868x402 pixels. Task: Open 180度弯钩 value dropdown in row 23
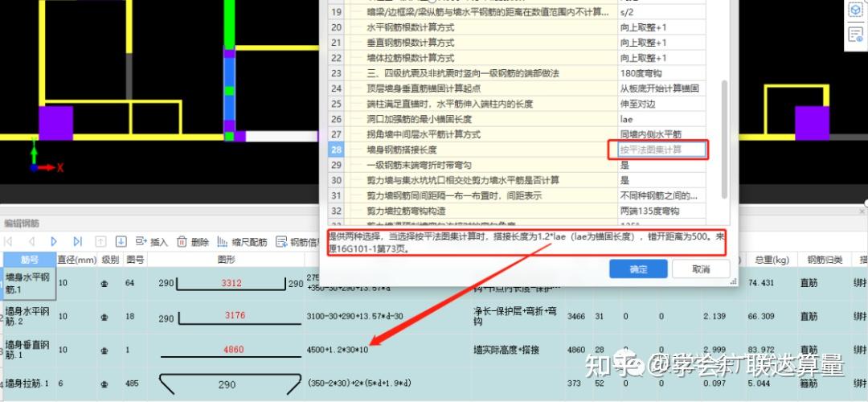pyautogui.click(x=661, y=73)
